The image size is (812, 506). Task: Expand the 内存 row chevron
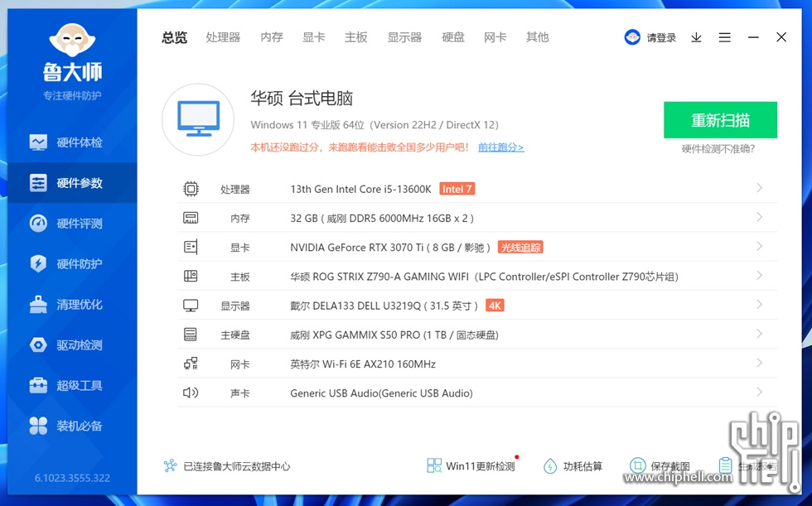[x=759, y=217]
